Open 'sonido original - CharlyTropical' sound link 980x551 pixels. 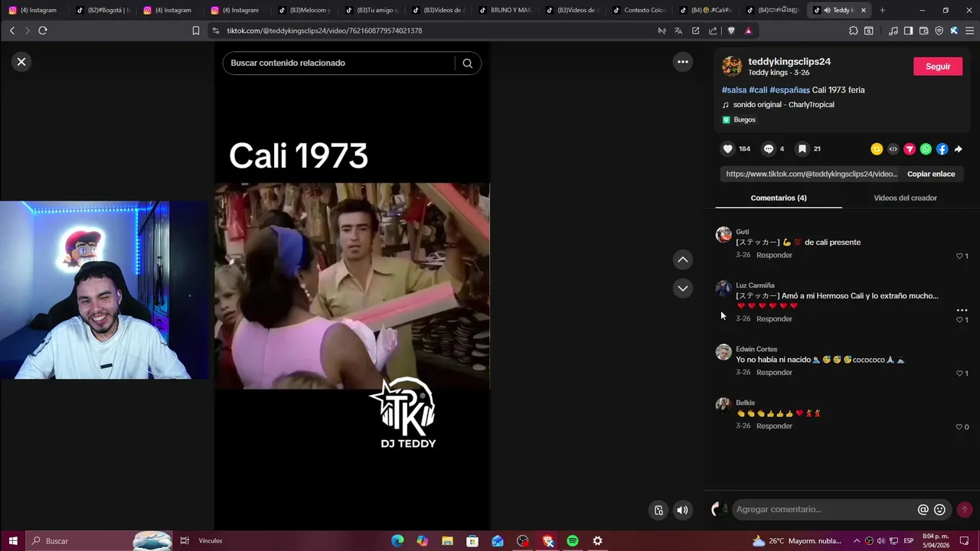[783, 105]
